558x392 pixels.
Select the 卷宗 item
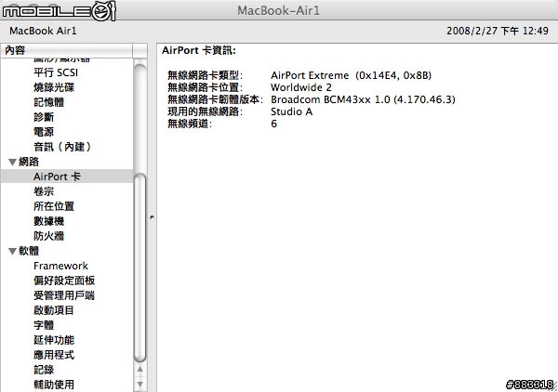pos(44,191)
